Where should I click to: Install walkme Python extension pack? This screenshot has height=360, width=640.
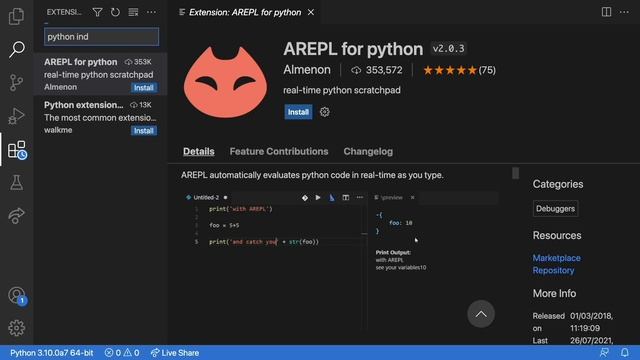pos(144,131)
